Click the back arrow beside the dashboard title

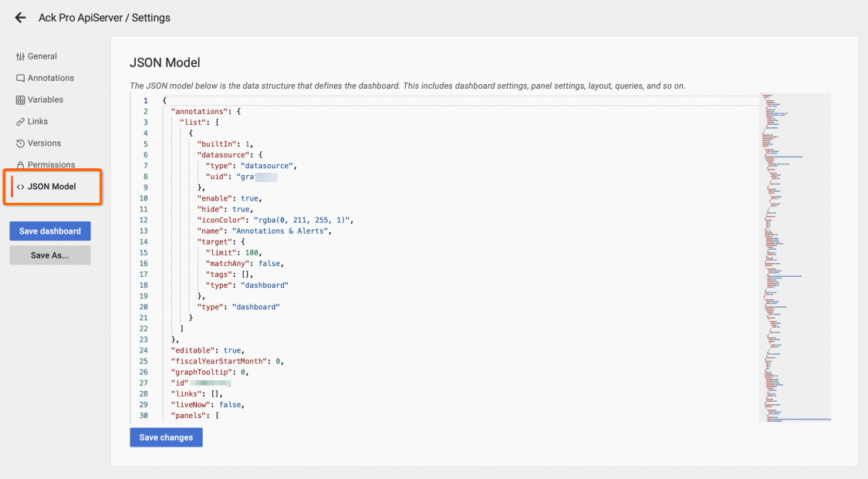tap(21, 18)
